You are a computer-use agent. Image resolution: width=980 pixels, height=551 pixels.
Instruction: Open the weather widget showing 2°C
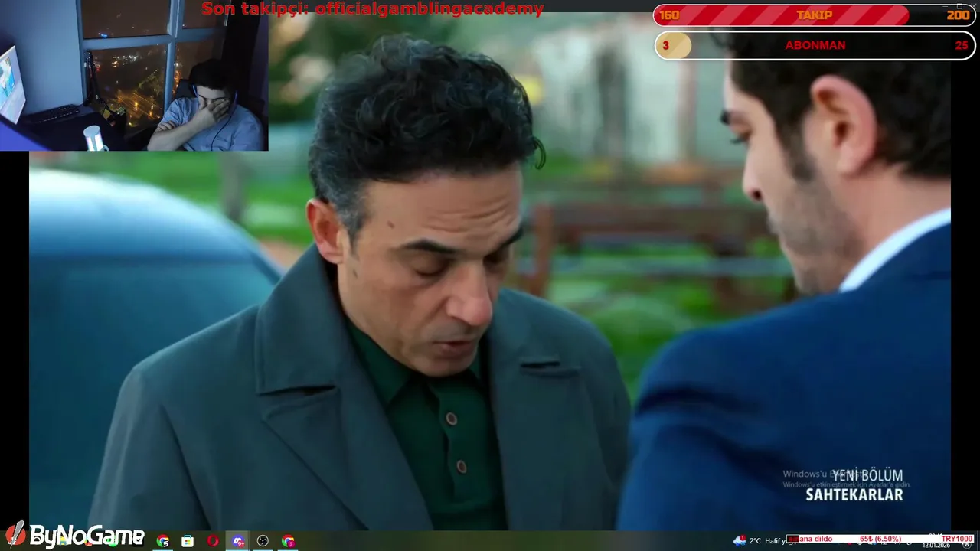(x=759, y=541)
